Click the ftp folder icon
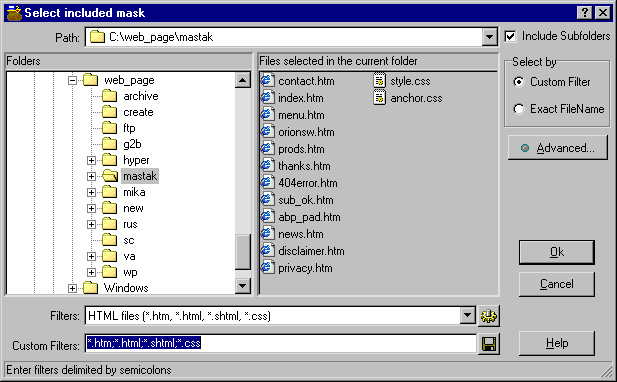 tap(110, 128)
